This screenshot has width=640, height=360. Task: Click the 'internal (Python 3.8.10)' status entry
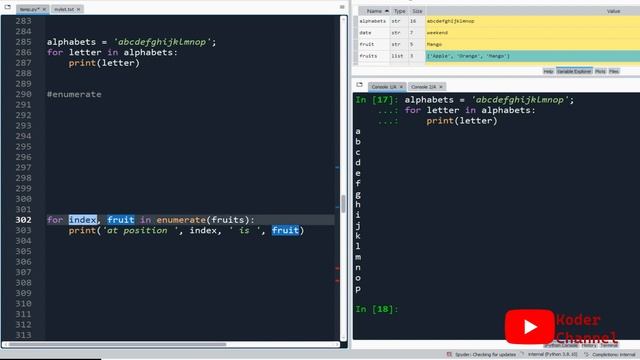tap(552, 354)
